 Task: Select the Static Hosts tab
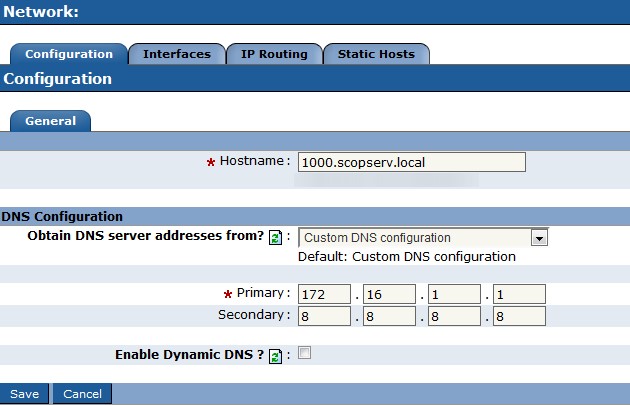click(x=376, y=54)
